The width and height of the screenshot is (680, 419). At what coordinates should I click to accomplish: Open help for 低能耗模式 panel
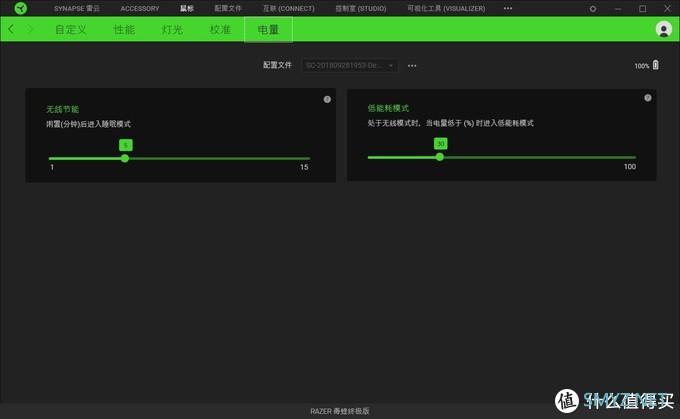[647, 98]
